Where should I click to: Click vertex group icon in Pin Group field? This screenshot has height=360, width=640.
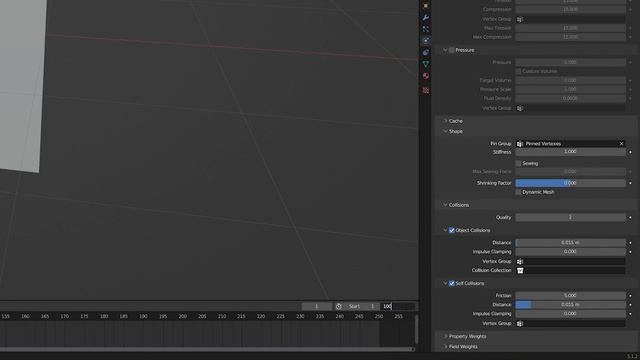(520, 144)
